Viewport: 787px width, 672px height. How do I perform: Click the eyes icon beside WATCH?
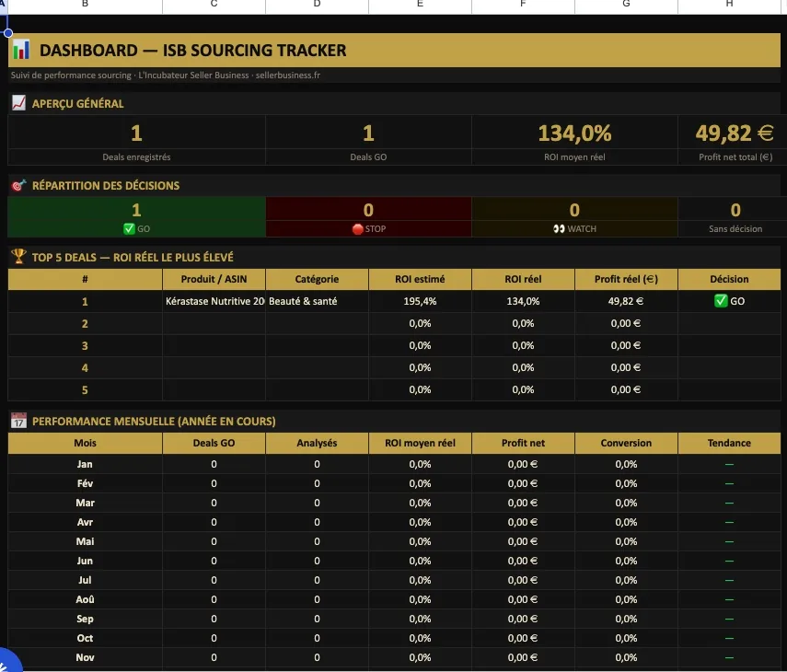click(x=559, y=229)
